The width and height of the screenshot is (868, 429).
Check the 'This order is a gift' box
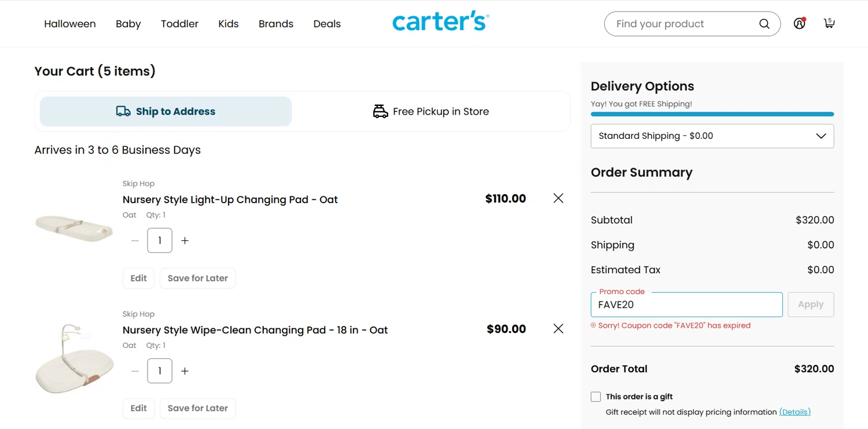pyautogui.click(x=595, y=397)
